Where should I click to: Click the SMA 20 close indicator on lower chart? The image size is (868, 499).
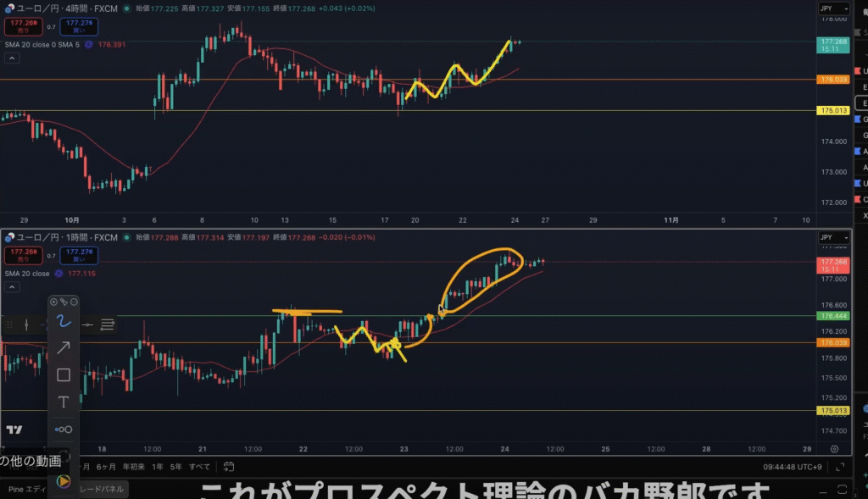coord(27,274)
